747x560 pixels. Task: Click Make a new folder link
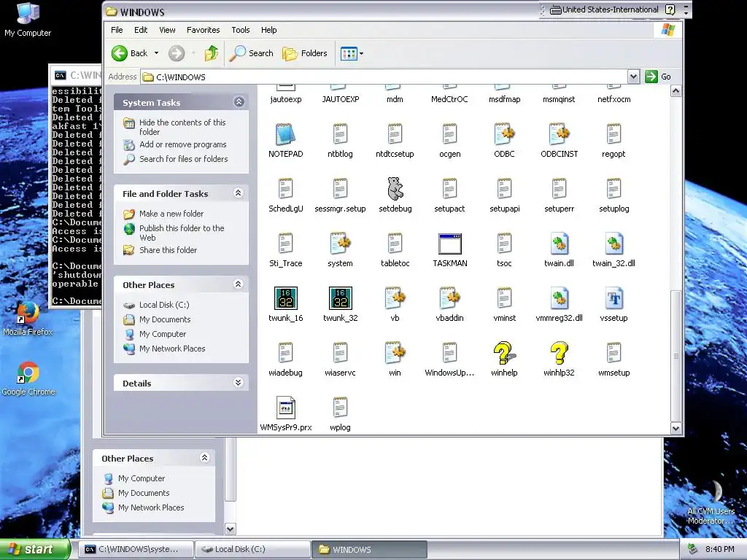click(x=171, y=214)
